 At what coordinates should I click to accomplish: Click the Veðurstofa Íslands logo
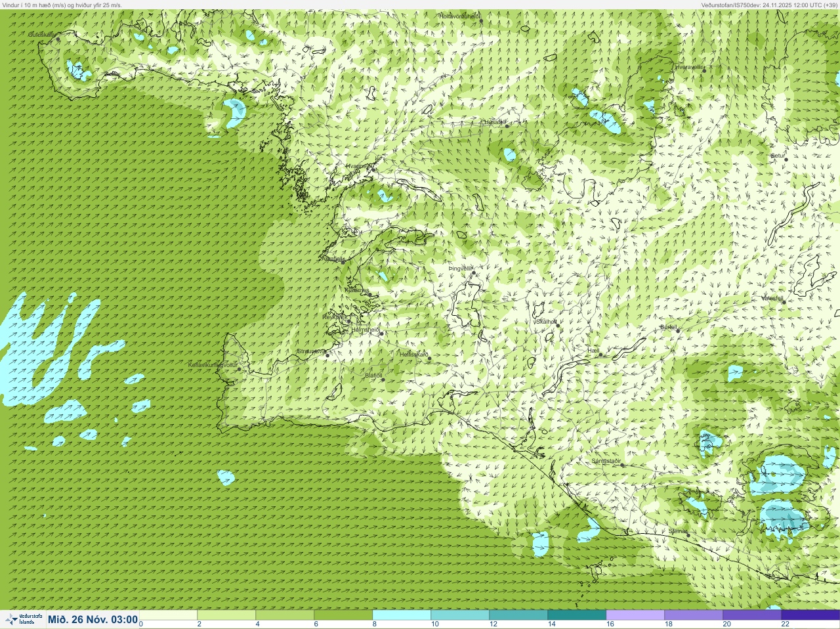[x=24, y=619]
